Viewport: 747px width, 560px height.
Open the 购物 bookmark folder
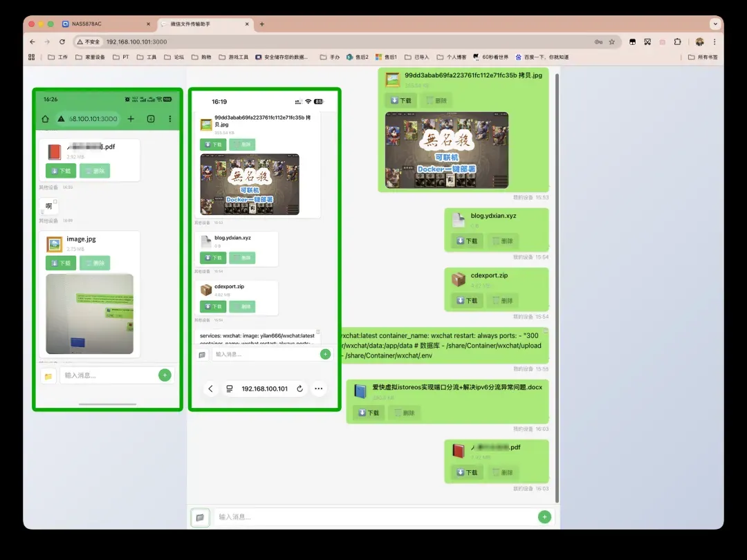[x=201, y=57]
